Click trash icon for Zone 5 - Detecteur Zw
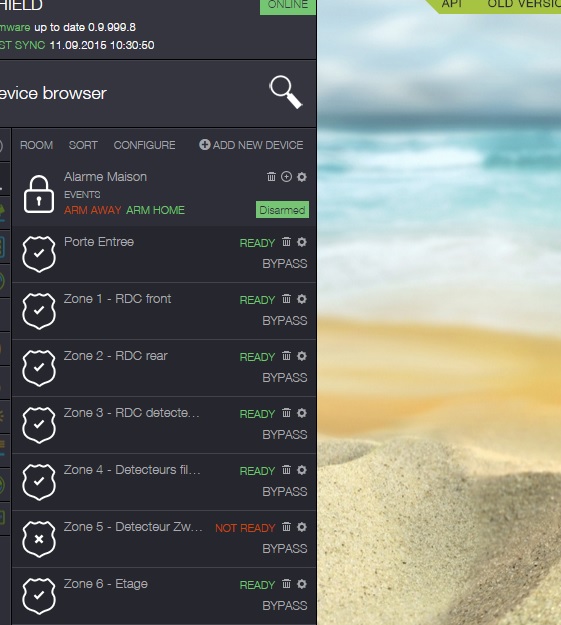This screenshot has width=561, height=625. tap(286, 527)
